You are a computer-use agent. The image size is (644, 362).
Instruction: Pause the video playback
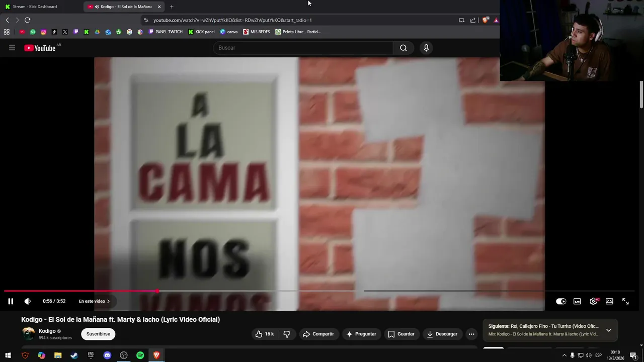11,301
